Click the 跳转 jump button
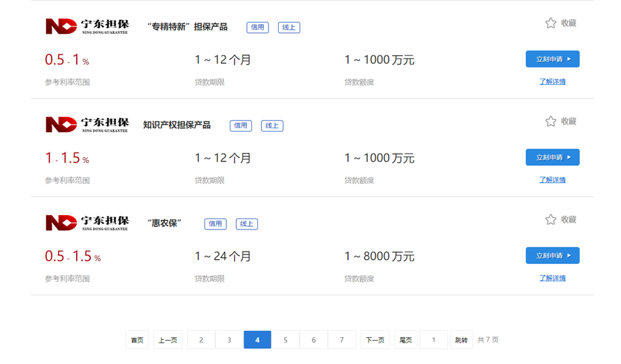The width and height of the screenshot is (621, 364). click(x=462, y=340)
